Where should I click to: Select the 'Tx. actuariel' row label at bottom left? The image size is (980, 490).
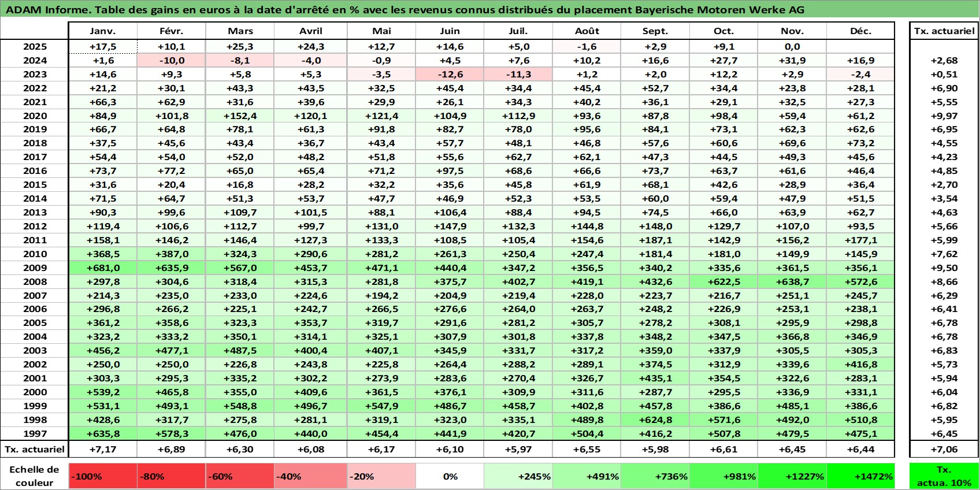click(35, 449)
